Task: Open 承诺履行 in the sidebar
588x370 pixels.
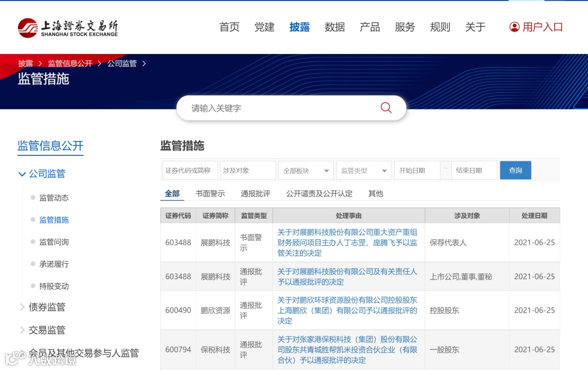Action: [x=54, y=264]
